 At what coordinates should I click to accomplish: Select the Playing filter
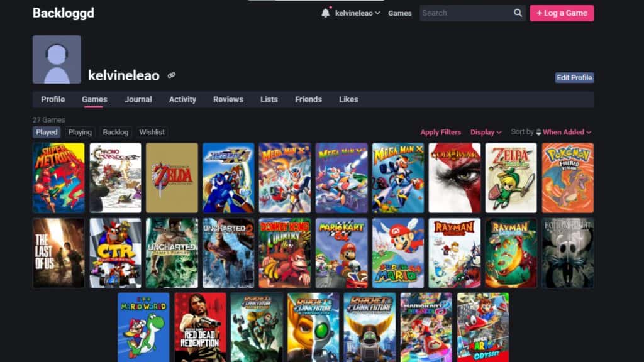(x=80, y=132)
